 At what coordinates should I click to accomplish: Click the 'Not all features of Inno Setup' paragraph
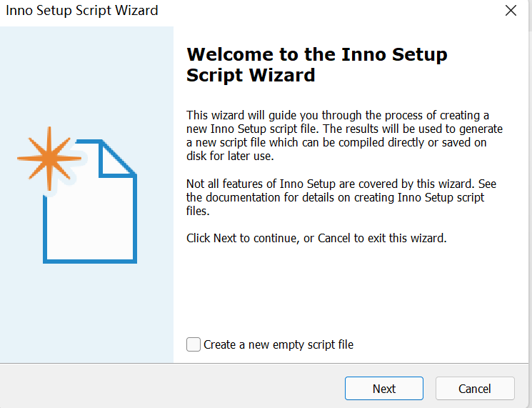point(341,197)
